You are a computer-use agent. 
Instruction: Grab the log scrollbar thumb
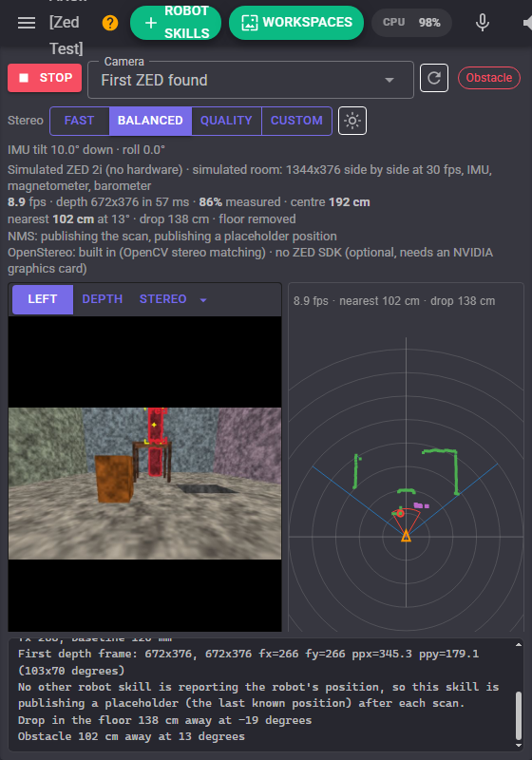519,715
